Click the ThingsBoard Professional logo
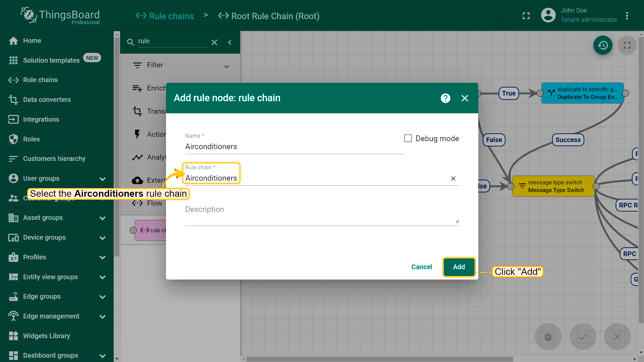This screenshot has width=644, height=362. 60,15
